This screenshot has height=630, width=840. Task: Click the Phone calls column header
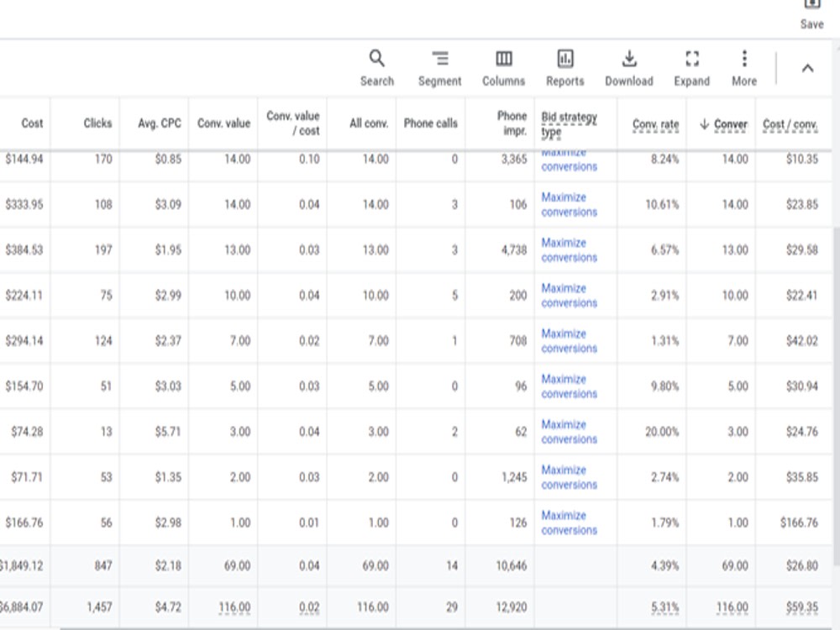[x=431, y=123]
